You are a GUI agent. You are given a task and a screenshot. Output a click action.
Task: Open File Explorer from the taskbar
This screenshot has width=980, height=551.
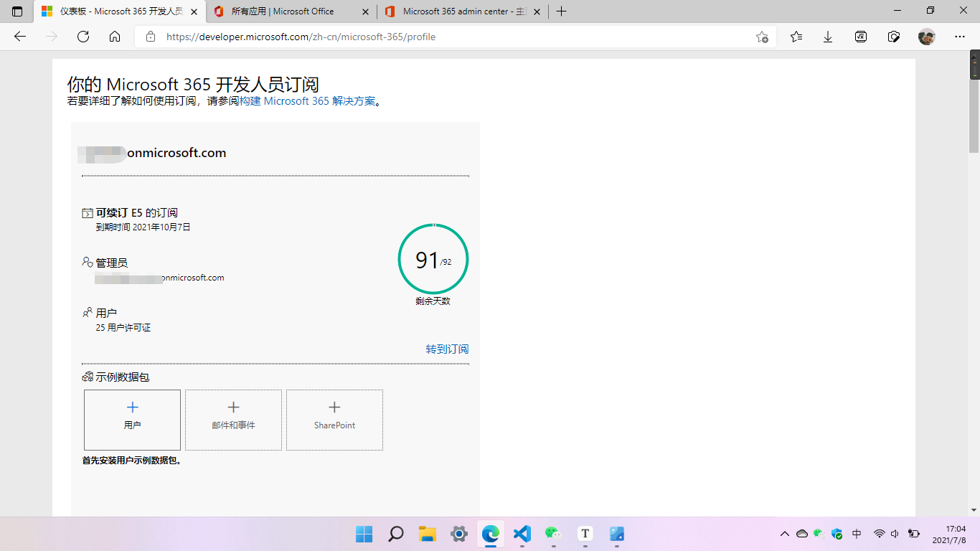tap(428, 534)
